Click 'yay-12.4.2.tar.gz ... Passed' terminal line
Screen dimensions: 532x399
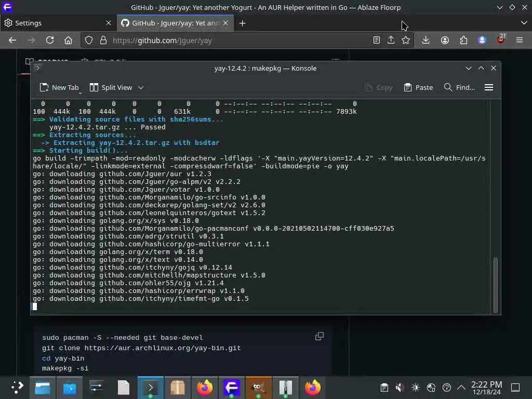pyautogui.click(x=108, y=127)
